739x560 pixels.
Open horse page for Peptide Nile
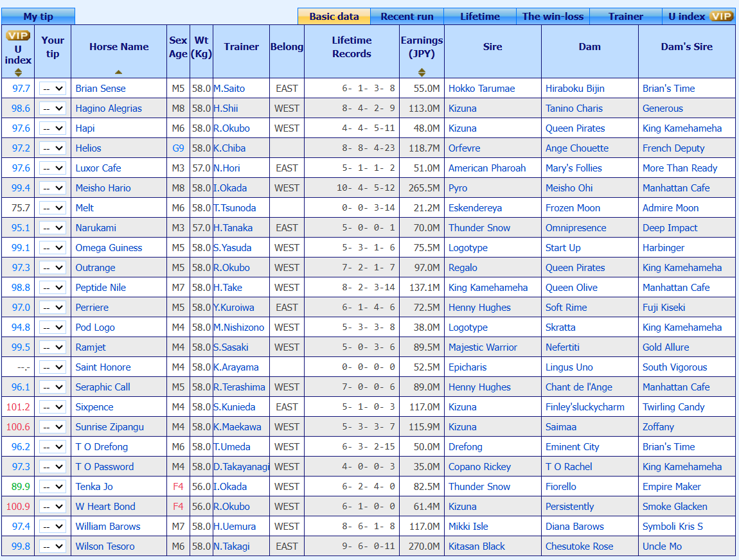pos(100,287)
